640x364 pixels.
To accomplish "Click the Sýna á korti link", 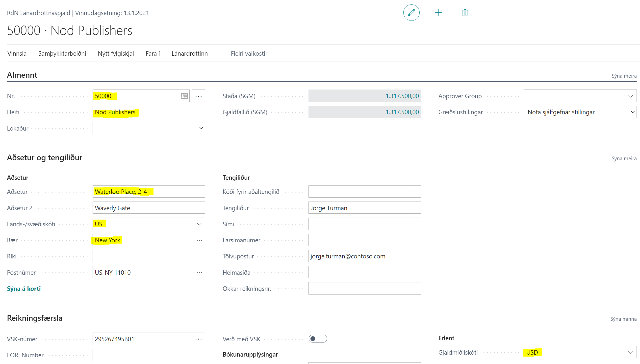I will click(x=24, y=289).
